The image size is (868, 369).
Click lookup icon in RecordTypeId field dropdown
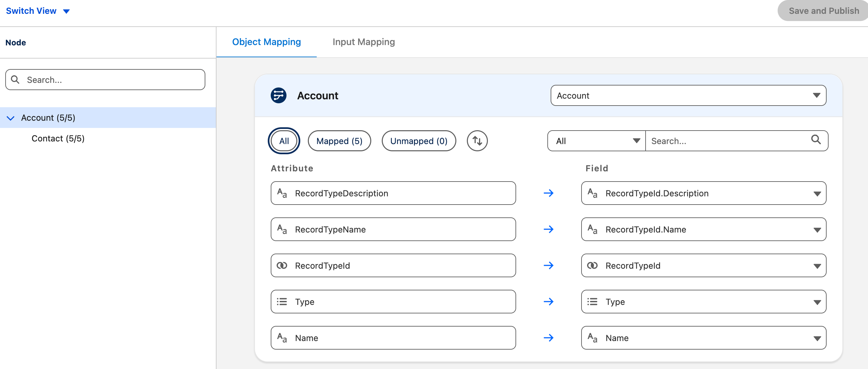click(x=592, y=265)
